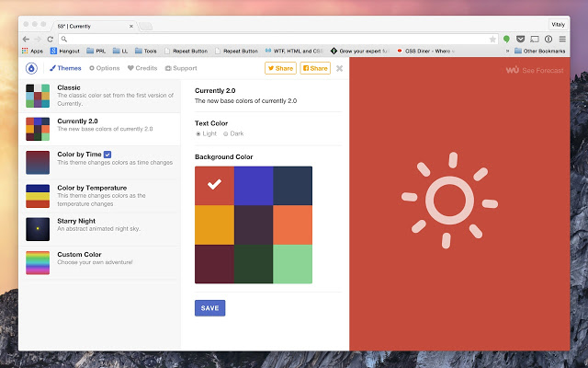Reload the page with the refresh icon
This screenshot has height=368, width=588.
click(50, 39)
